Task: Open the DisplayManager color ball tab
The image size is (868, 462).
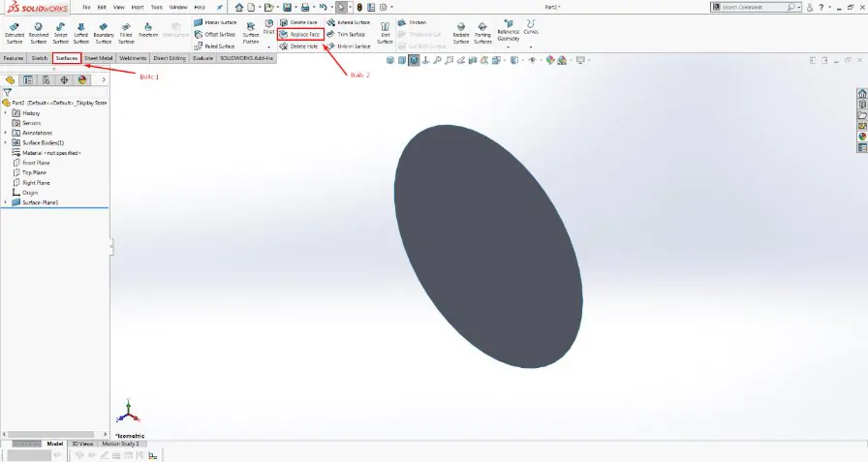Action: [82, 80]
